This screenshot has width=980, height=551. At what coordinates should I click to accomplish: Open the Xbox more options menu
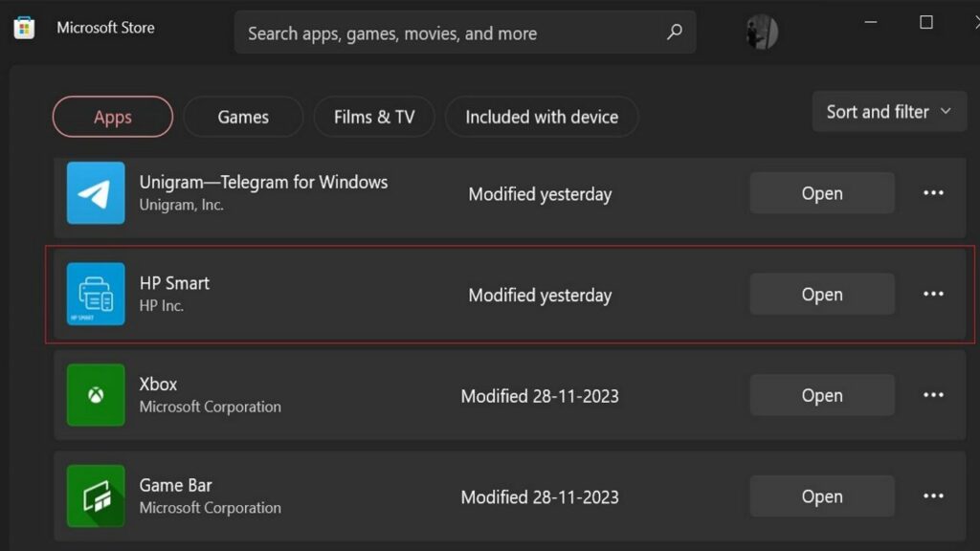[x=933, y=394]
